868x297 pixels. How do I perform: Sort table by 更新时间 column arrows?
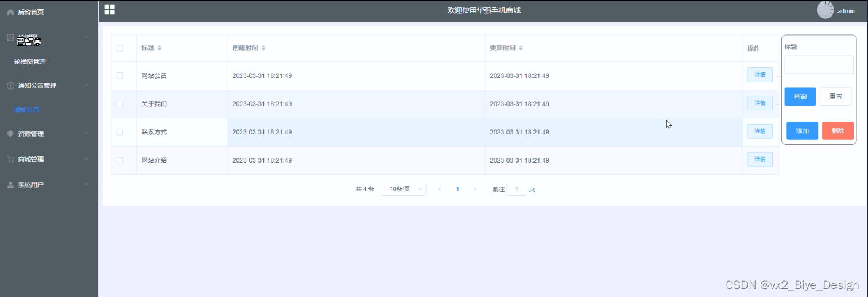click(x=521, y=48)
